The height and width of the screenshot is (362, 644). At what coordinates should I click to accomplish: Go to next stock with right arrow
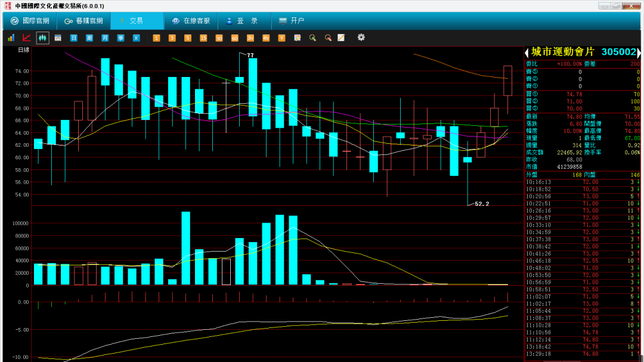tap(639, 52)
